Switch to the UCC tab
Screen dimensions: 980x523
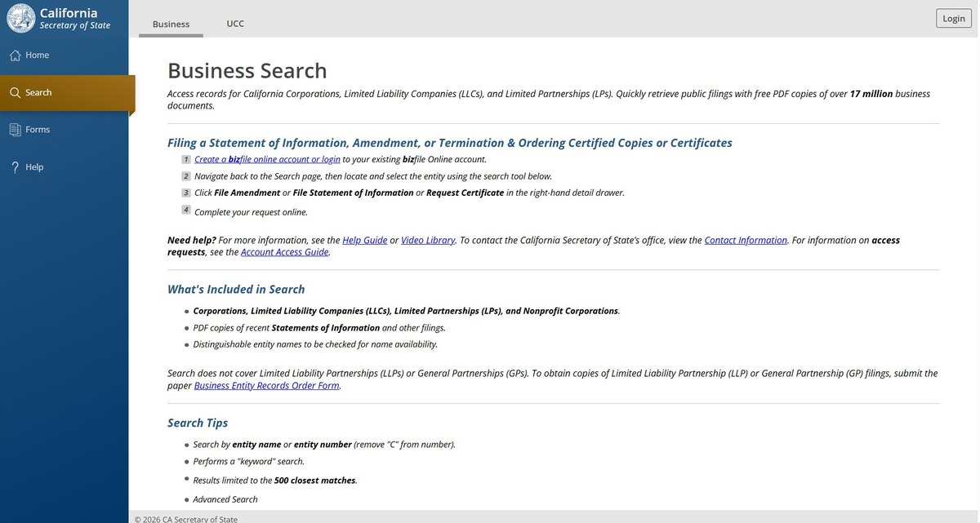pos(235,24)
